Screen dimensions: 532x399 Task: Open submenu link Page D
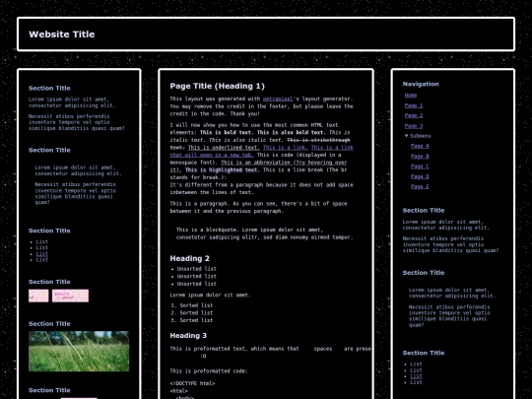click(x=420, y=176)
